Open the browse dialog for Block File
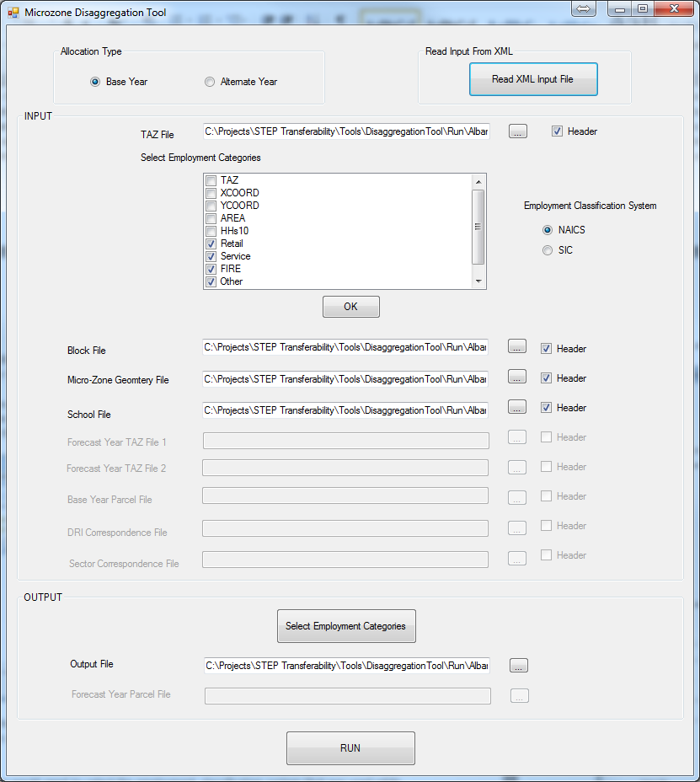This screenshot has width=700, height=782. (518, 346)
